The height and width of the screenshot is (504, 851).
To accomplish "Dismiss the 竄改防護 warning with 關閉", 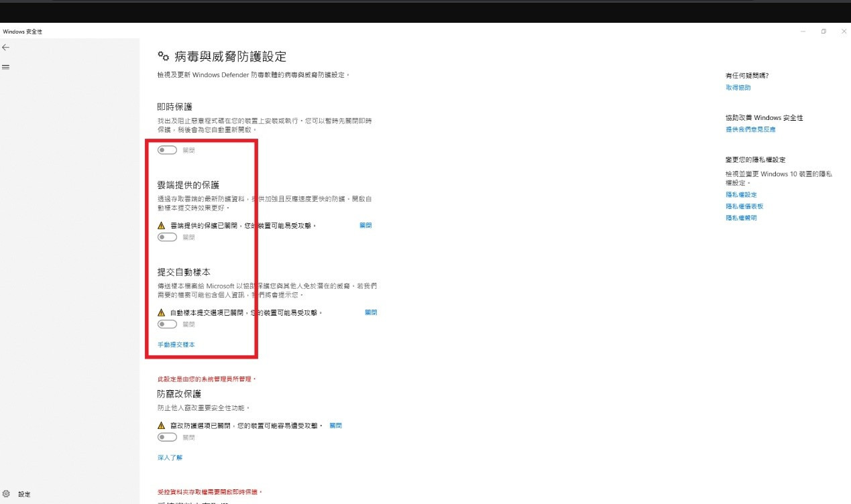I will 336,426.
